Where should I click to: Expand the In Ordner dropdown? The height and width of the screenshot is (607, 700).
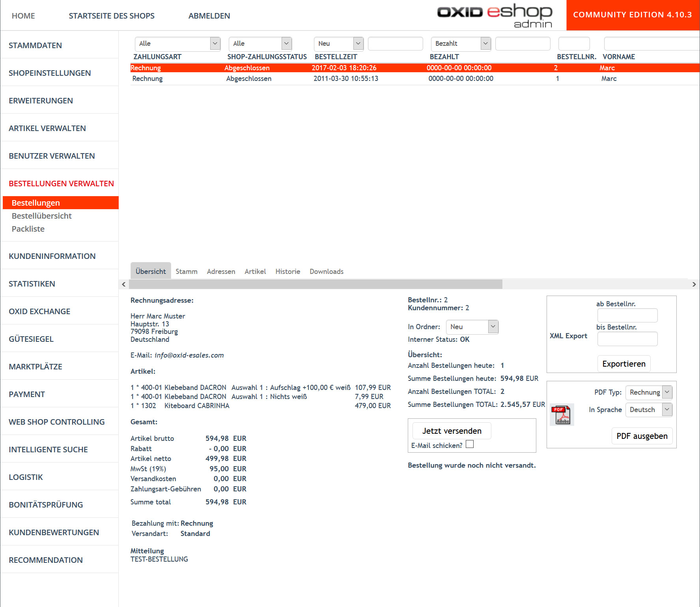point(472,327)
